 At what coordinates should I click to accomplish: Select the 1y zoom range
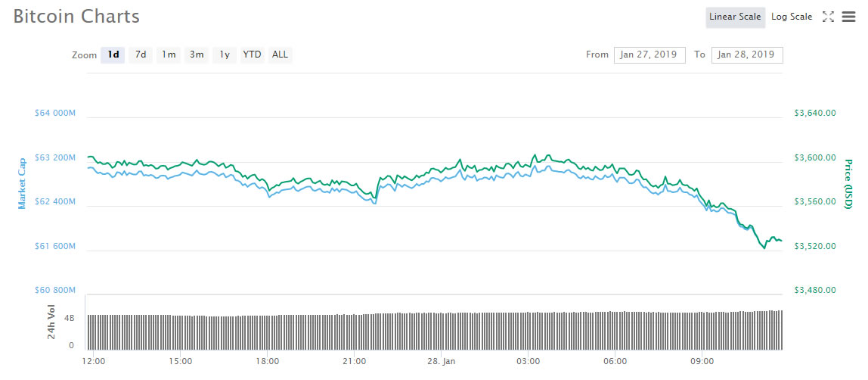225,55
